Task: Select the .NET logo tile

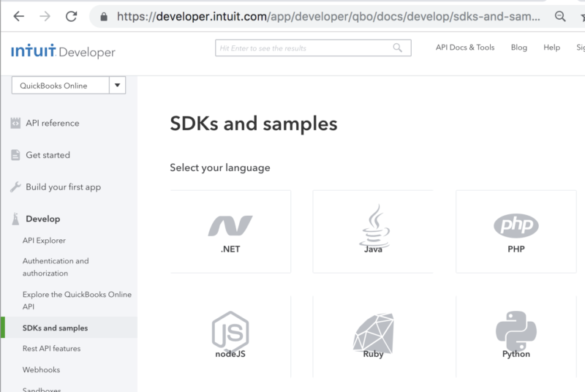Action: pos(230,226)
